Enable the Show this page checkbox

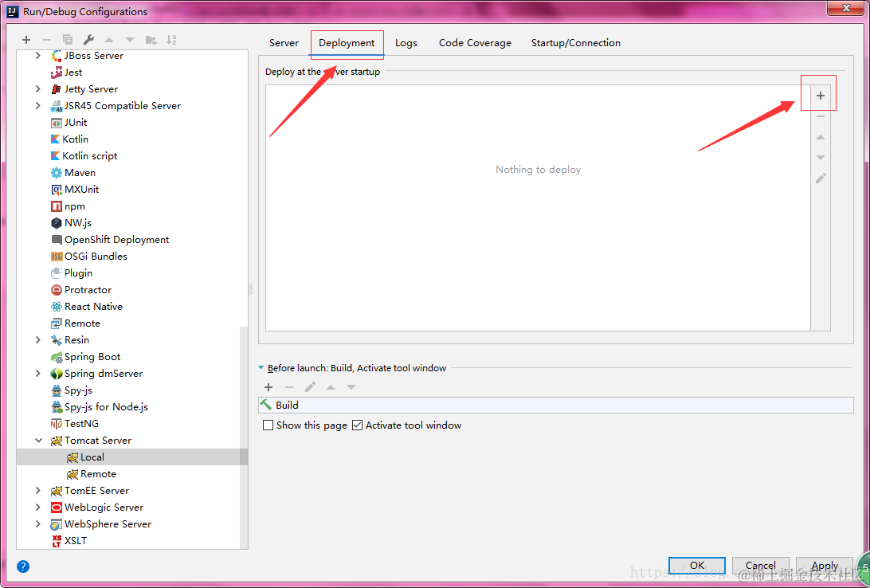268,425
